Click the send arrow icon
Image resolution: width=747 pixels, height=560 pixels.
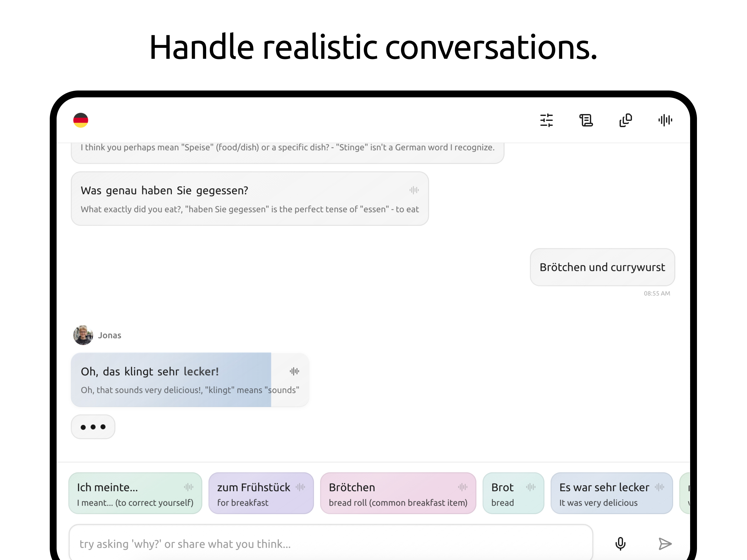click(665, 544)
